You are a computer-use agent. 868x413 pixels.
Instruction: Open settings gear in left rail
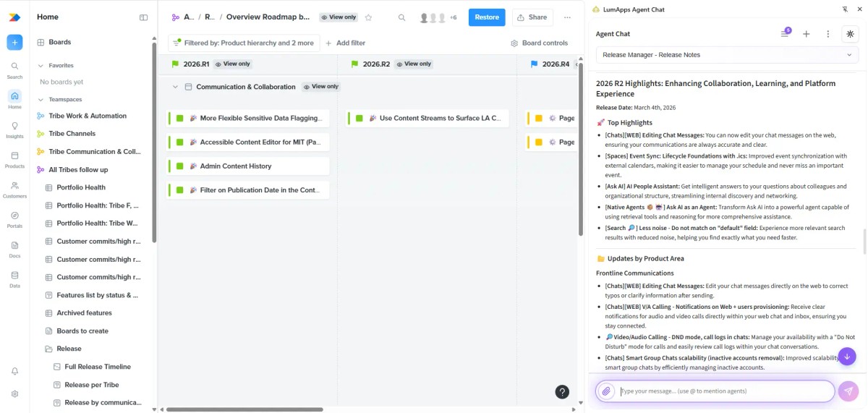pos(14,394)
